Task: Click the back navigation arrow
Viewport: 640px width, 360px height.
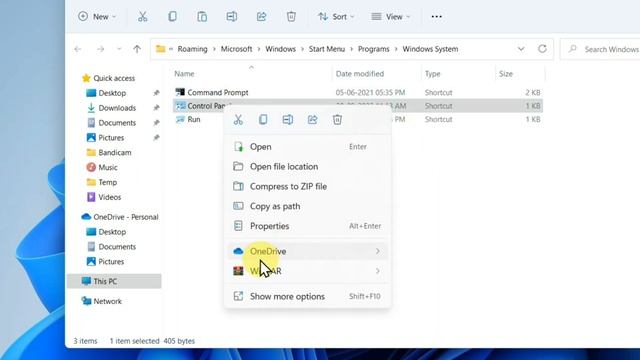Action: coord(78,49)
